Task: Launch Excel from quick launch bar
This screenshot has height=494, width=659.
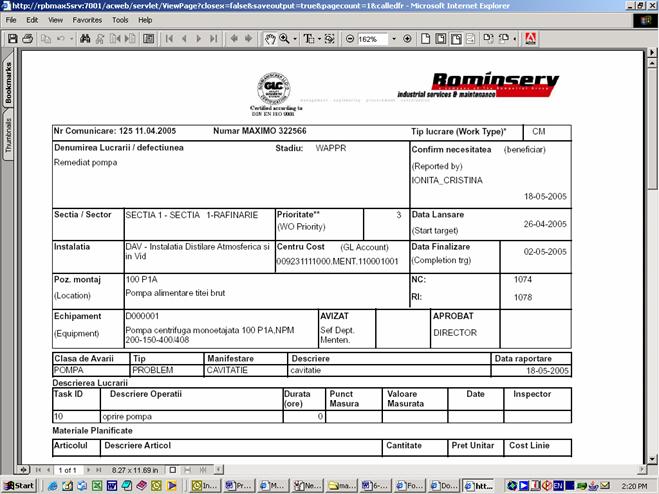Action: tap(97, 486)
